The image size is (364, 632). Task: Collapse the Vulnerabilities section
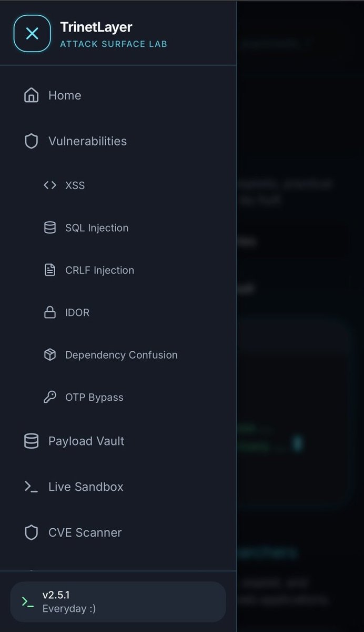[118, 141]
